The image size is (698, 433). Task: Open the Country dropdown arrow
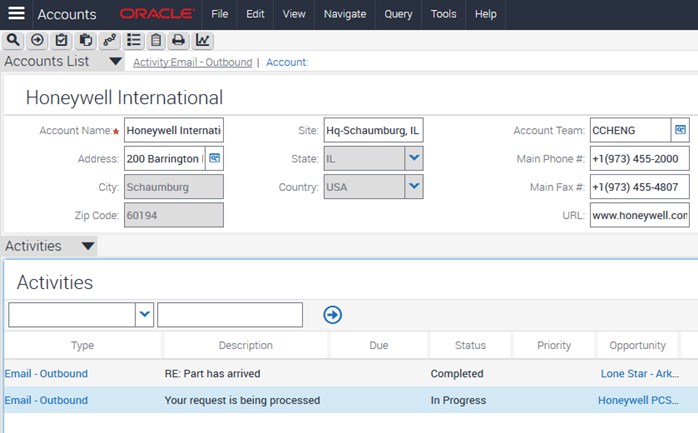(414, 186)
